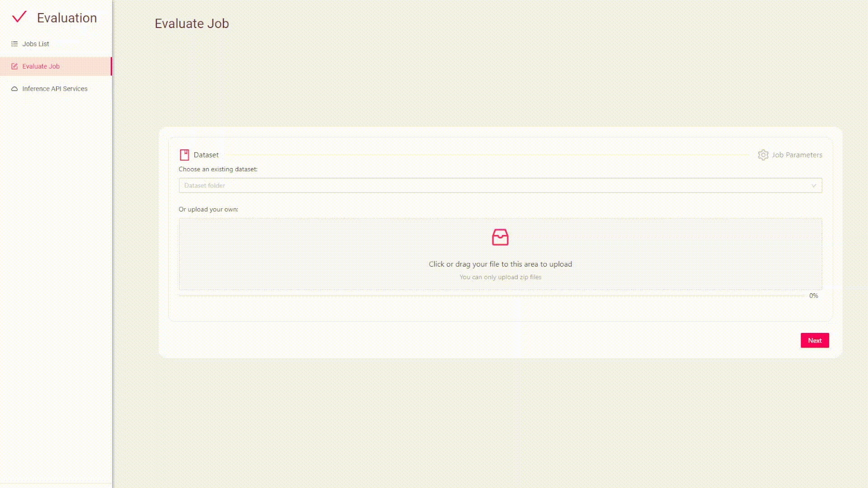Click the Jobs List list icon

pos(14,44)
